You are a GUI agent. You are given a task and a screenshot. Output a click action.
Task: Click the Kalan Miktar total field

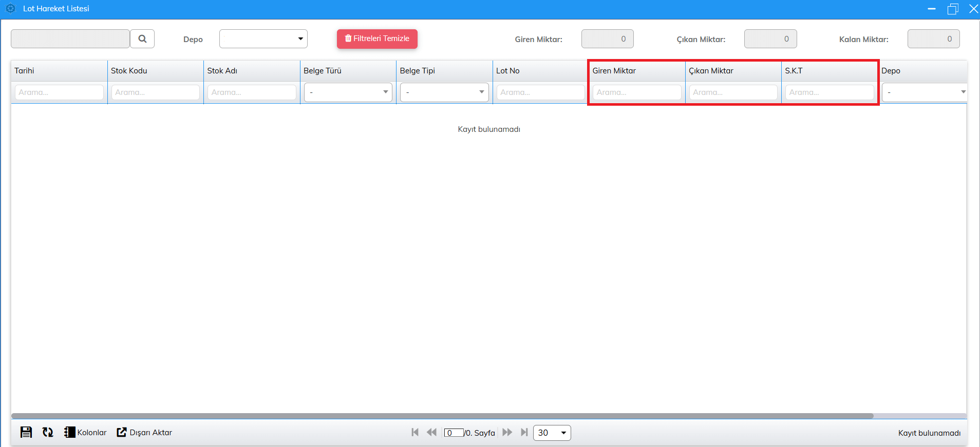click(x=934, y=38)
